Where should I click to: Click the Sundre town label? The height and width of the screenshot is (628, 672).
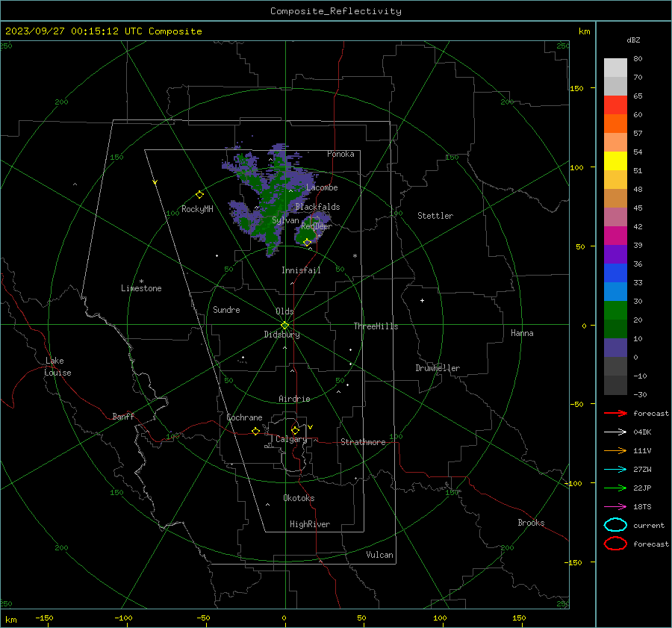(226, 309)
